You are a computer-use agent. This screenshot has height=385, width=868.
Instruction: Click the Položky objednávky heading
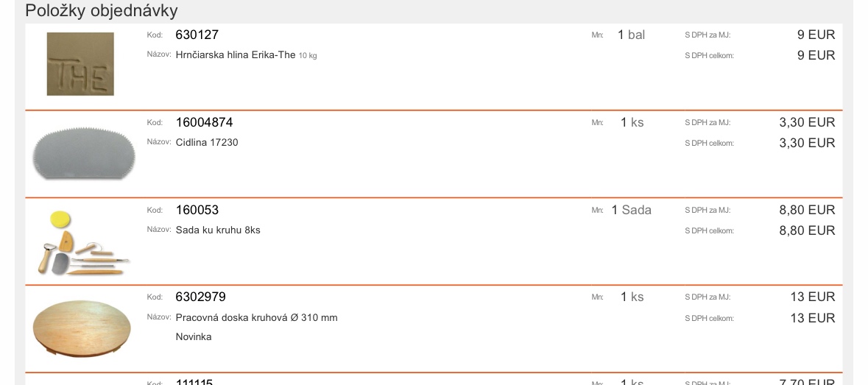(x=102, y=10)
